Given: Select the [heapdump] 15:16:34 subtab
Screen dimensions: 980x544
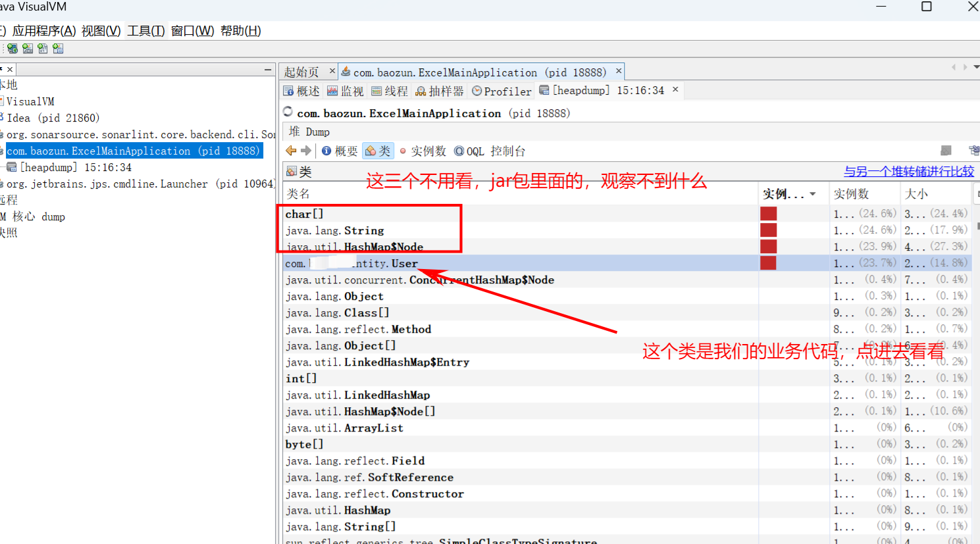Looking at the screenshot, I should pos(602,90).
